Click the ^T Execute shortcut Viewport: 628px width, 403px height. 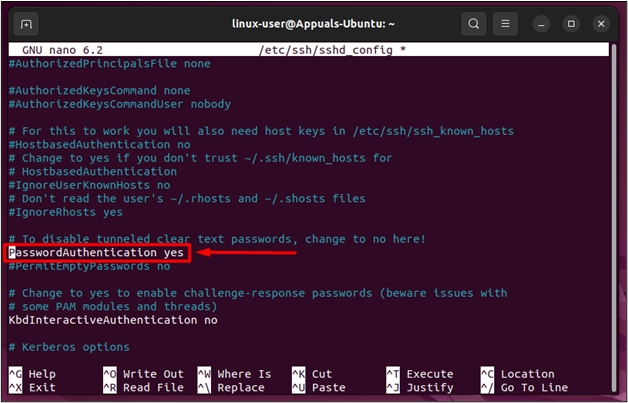click(x=420, y=374)
